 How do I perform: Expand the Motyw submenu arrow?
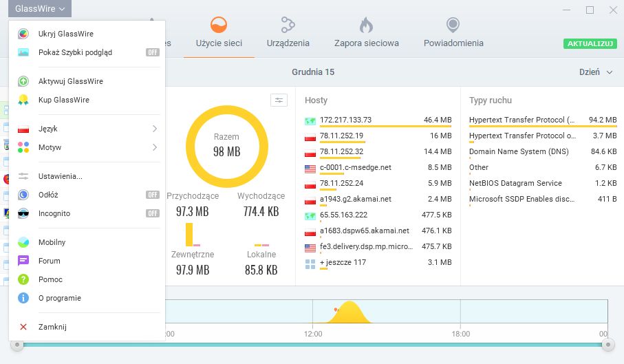[155, 147]
